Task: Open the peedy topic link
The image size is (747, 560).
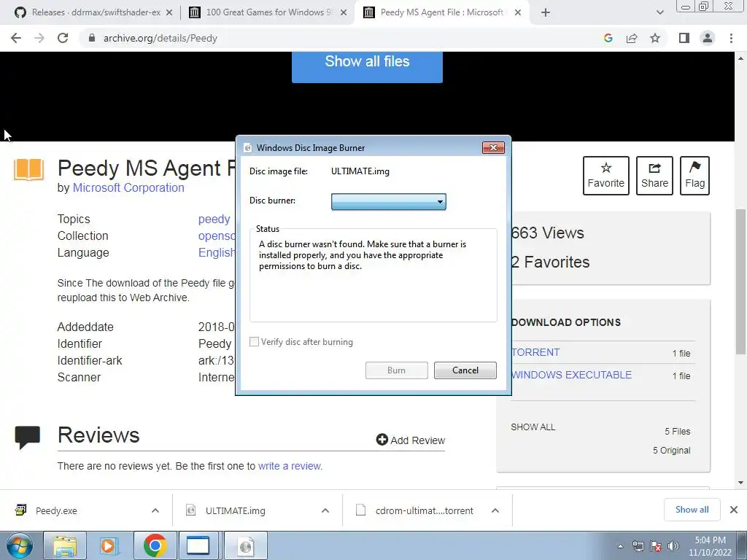Action: pyautogui.click(x=214, y=219)
